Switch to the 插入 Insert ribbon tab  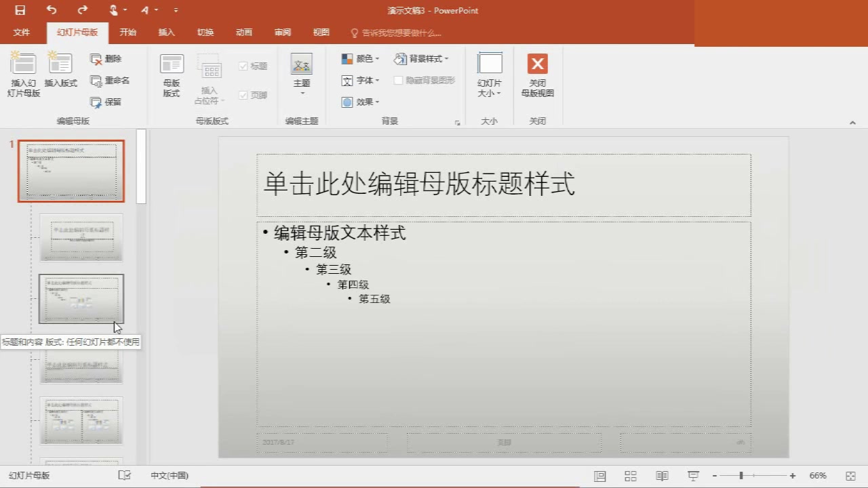tap(166, 33)
